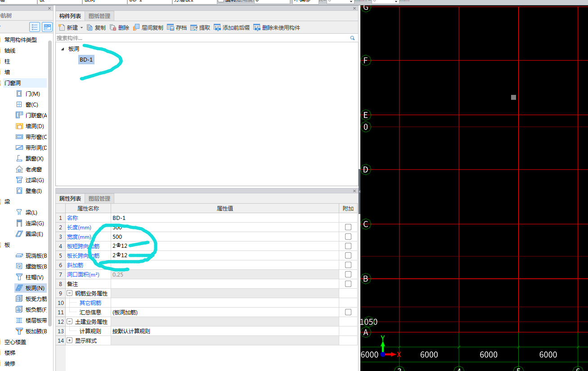The image size is (588, 371).
Task: Tick the 附加 checkbox for 洞口面积
Action: (348, 274)
